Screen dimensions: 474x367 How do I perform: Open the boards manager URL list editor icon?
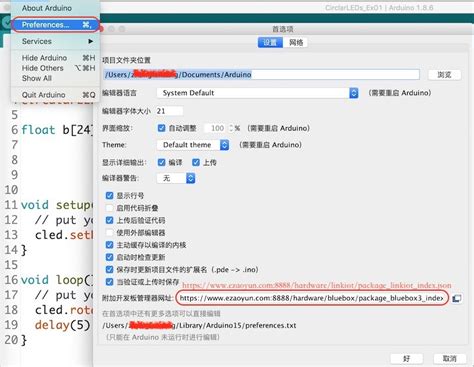(x=457, y=298)
